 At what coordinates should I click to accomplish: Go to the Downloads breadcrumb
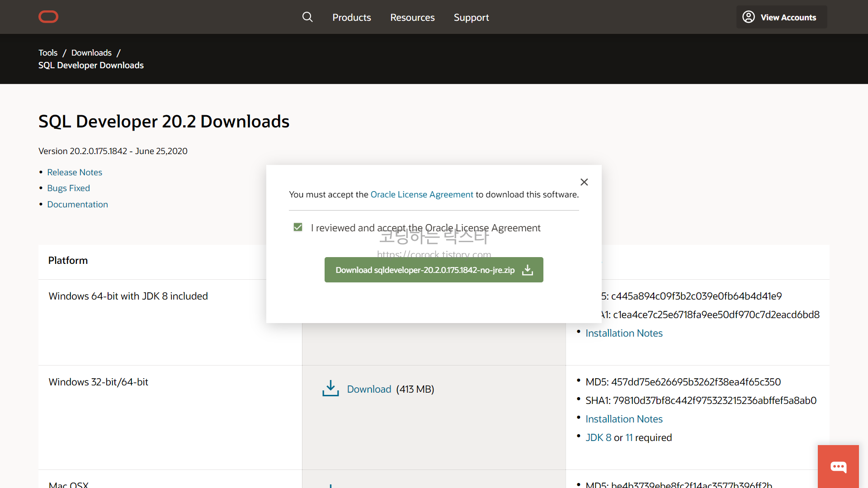pyautogui.click(x=91, y=52)
